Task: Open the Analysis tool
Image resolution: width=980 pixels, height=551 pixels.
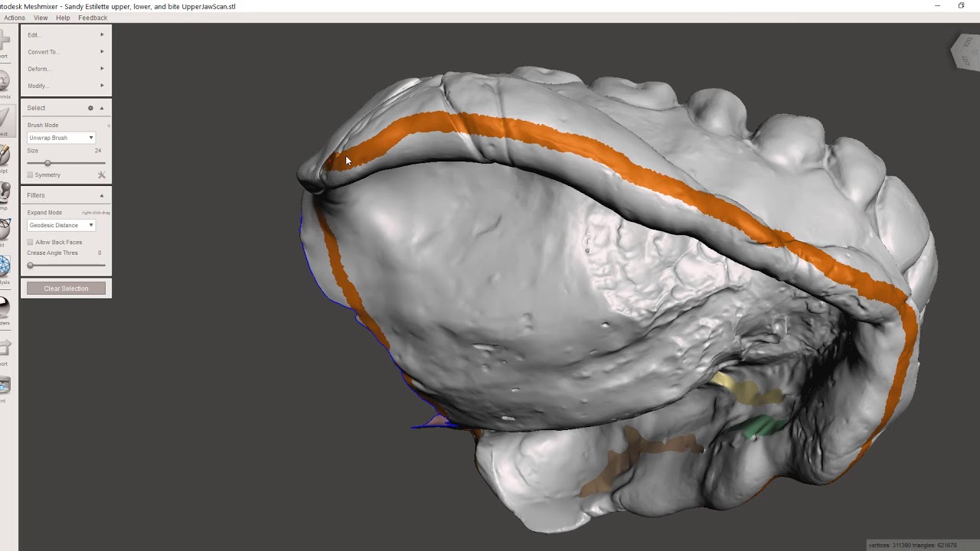Action: 4,269
